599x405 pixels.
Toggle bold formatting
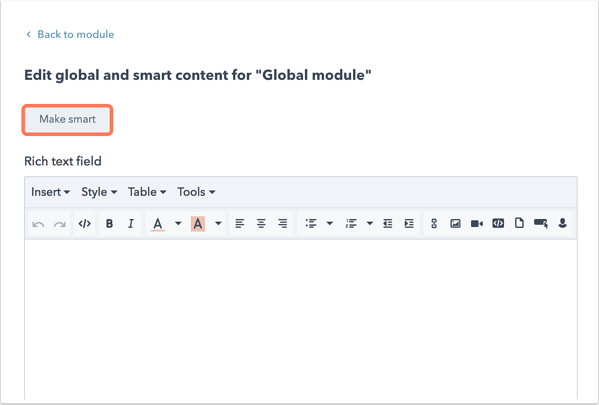(x=109, y=224)
